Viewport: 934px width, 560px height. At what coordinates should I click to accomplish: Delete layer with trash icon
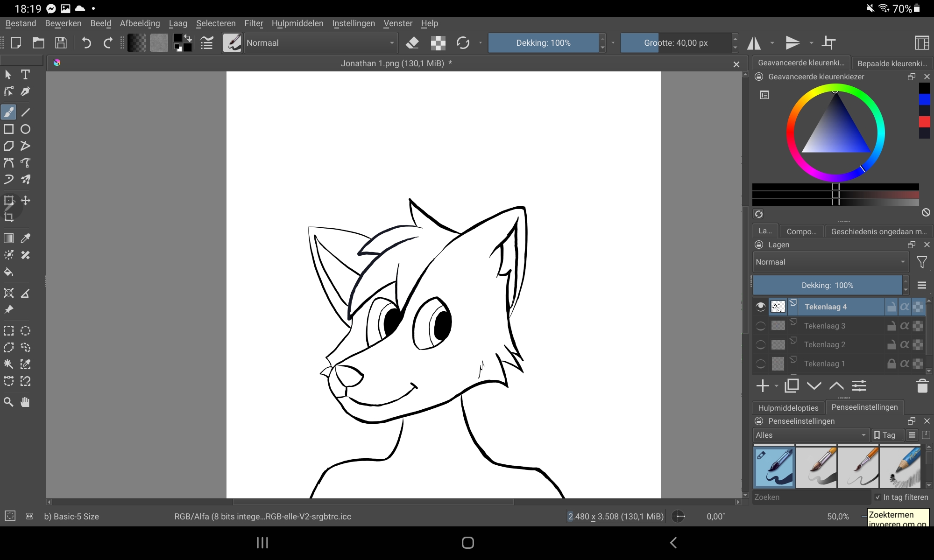pyautogui.click(x=922, y=386)
